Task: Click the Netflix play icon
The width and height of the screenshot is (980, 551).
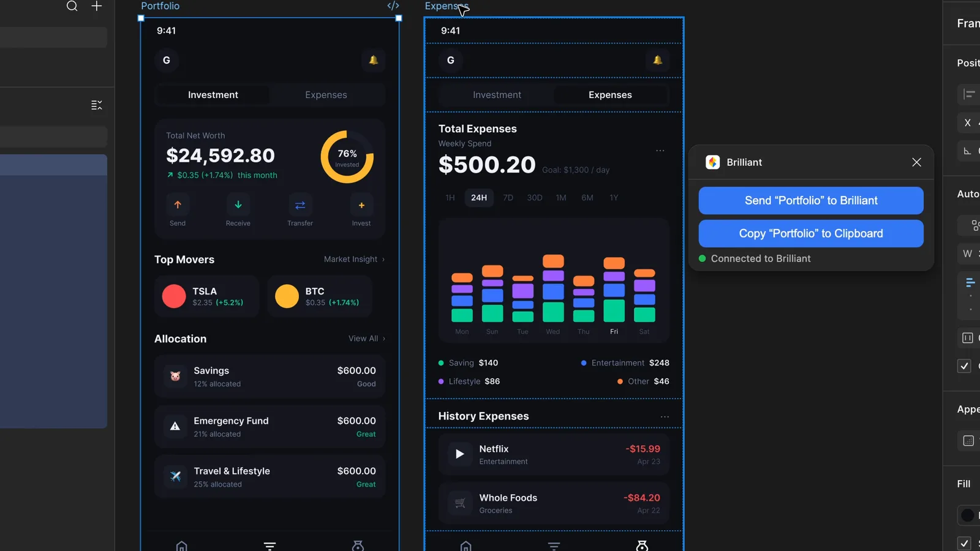Action: tap(460, 454)
